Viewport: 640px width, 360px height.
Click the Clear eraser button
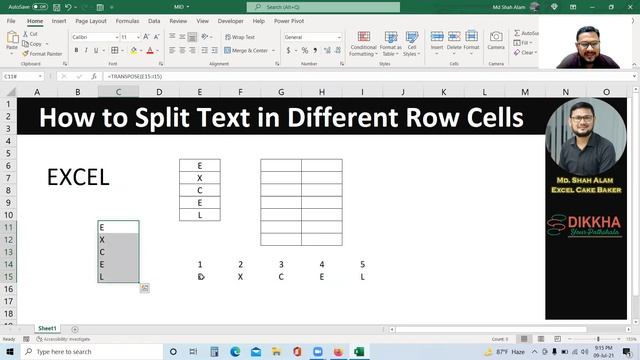tap(525, 53)
